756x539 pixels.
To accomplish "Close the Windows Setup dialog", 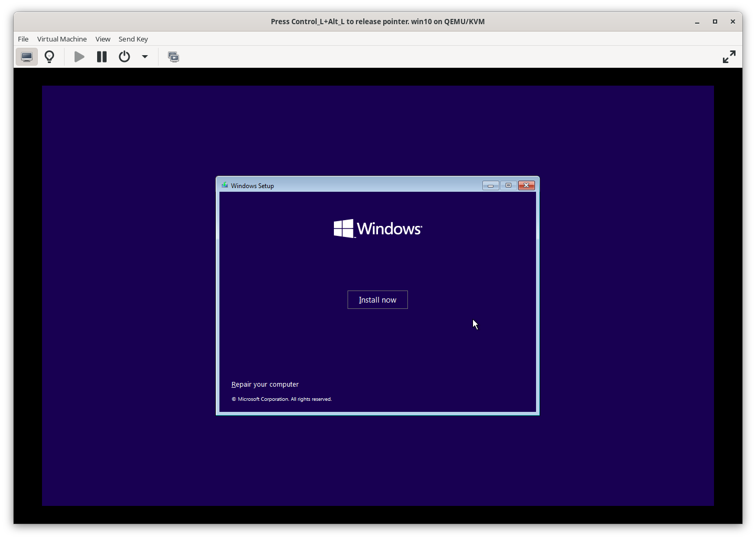I will [x=527, y=185].
